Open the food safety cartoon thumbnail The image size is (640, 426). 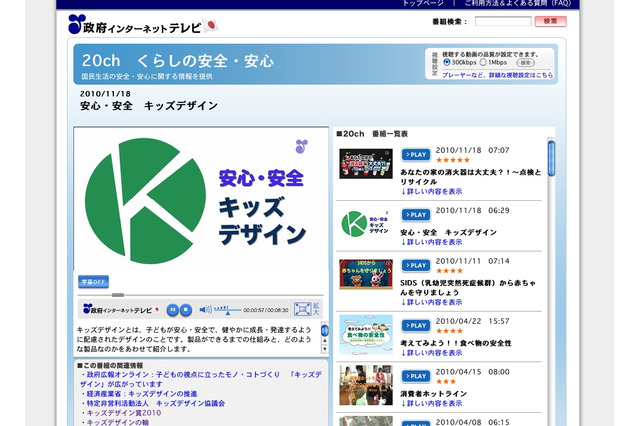click(366, 335)
